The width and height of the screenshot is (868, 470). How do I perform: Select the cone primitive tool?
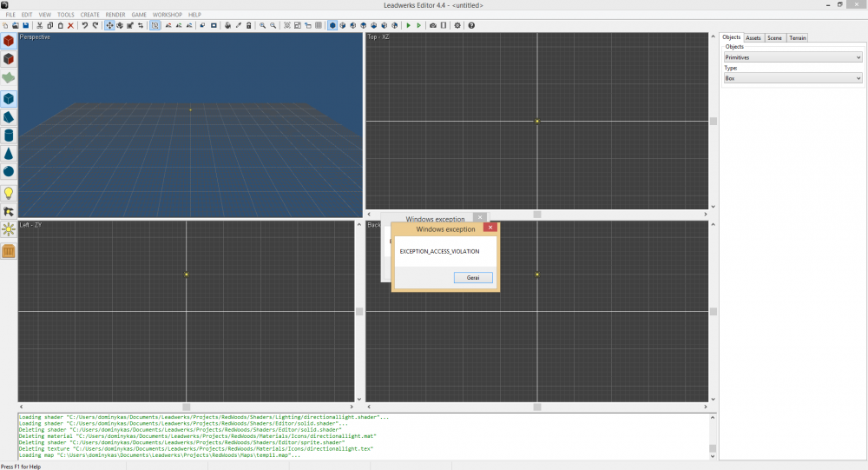(9, 154)
